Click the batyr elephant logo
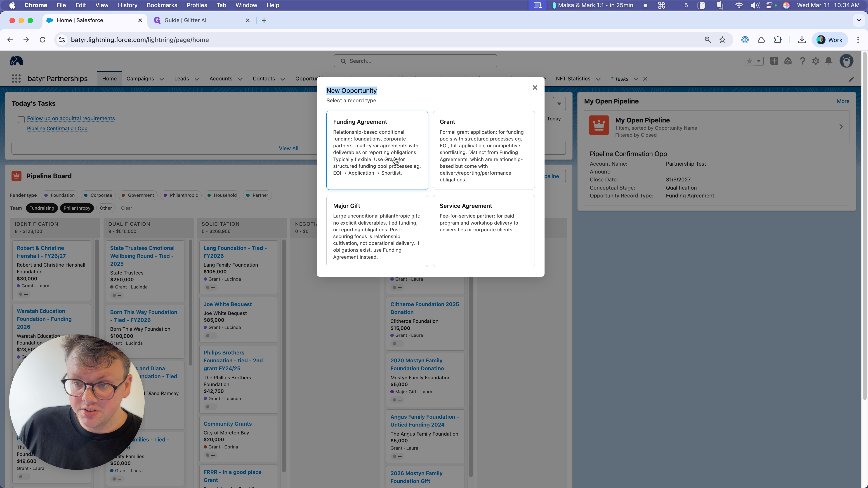 [16, 61]
